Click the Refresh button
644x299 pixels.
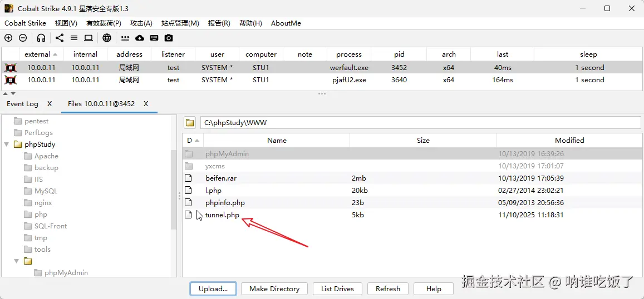pos(388,289)
